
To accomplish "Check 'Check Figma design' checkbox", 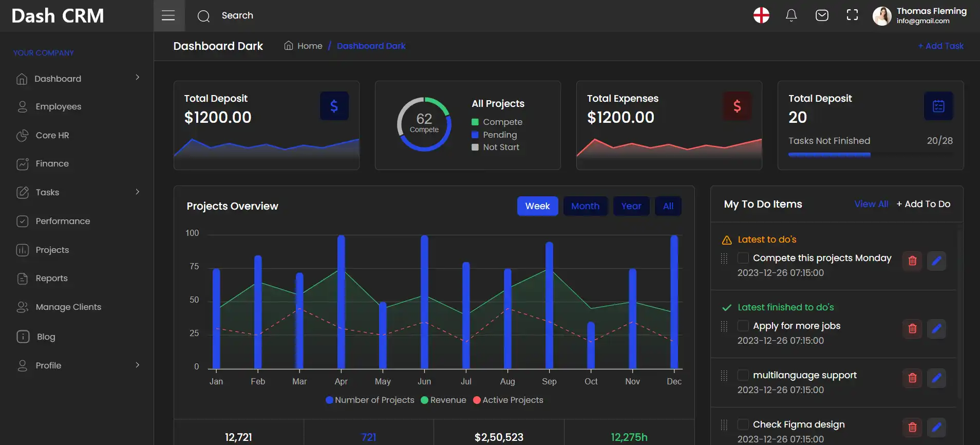I will pos(743,424).
